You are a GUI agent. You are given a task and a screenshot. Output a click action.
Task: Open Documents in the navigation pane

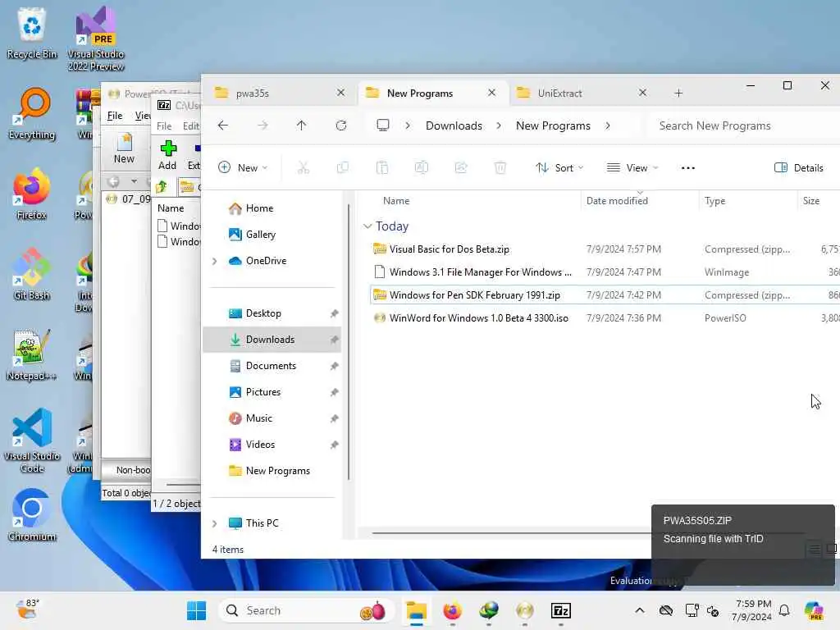click(x=272, y=366)
